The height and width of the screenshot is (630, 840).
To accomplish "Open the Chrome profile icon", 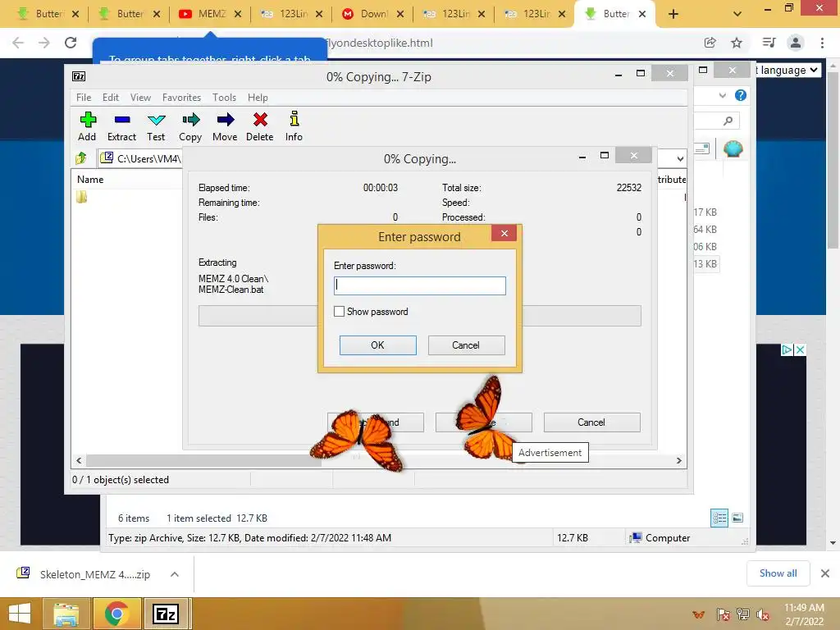I will [796, 43].
